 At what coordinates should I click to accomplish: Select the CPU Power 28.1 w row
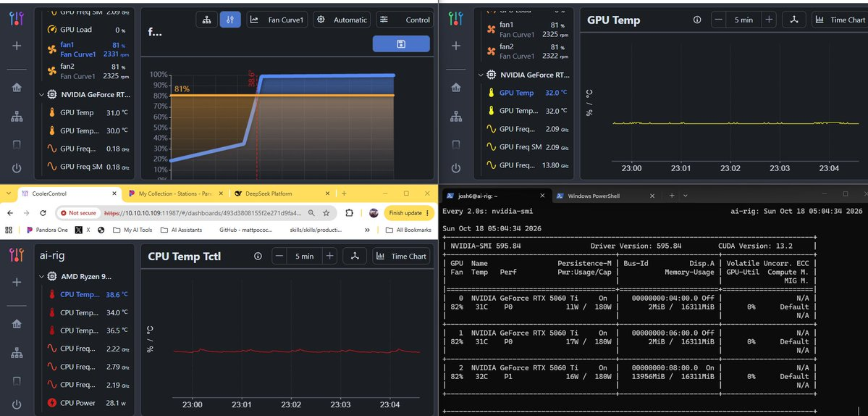coord(88,403)
